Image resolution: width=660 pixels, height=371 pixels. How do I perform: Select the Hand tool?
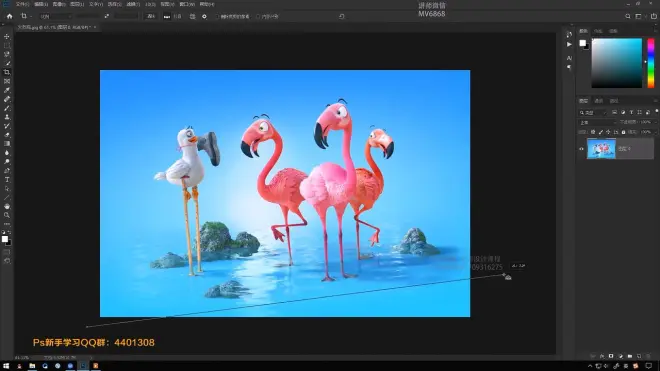(x=7, y=206)
